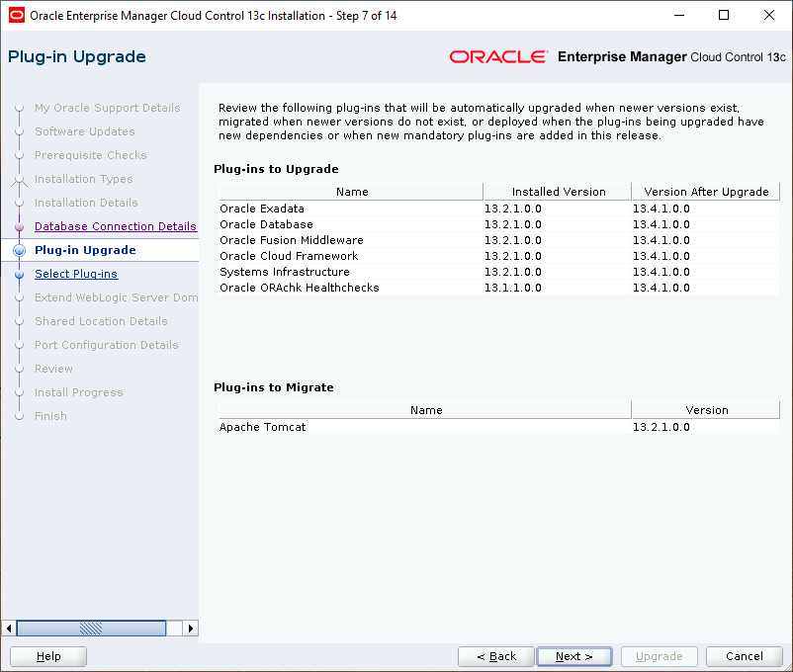Screen dimensions: 793x672
Task: Click installed version 13.1.1.0.0 of ORAchk
Action: (x=513, y=288)
